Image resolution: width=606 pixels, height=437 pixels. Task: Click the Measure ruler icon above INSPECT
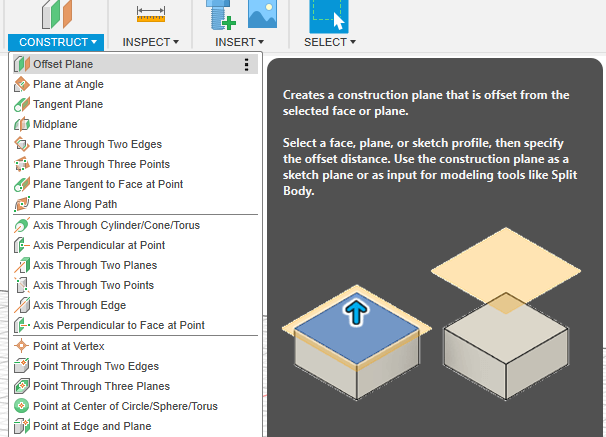151,14
